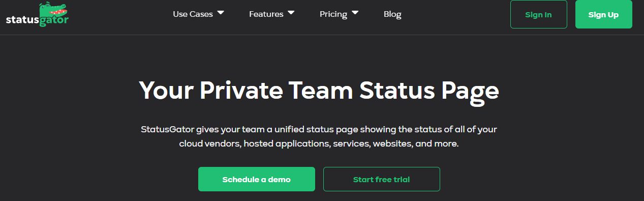This screenshot has height=201, width=644.
Task: Expand the Features dropdown arrow
Action: 291,13
